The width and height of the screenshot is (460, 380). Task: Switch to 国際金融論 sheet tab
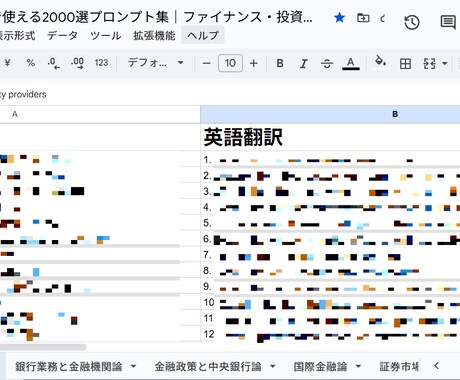[x=320, y=366]
